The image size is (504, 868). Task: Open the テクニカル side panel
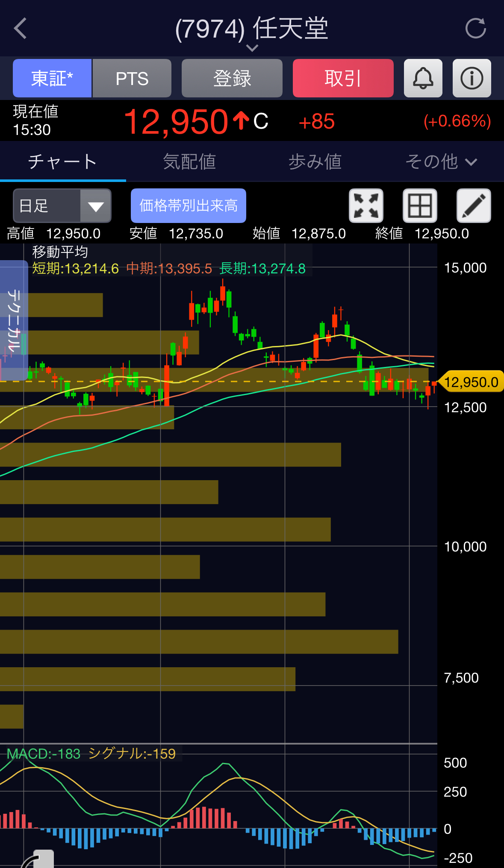14,320
